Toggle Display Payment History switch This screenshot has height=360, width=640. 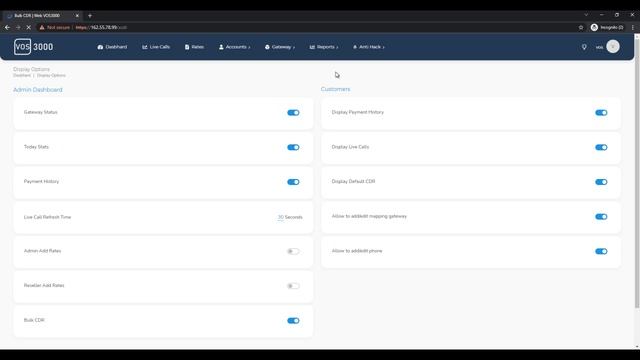point(601,113)
